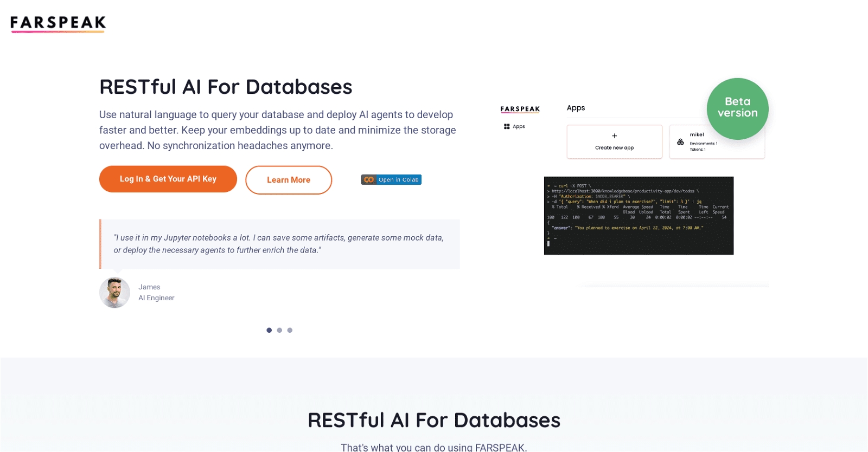
Task: Open the terminal curl screenshot
Action: [x=639, y=215]
